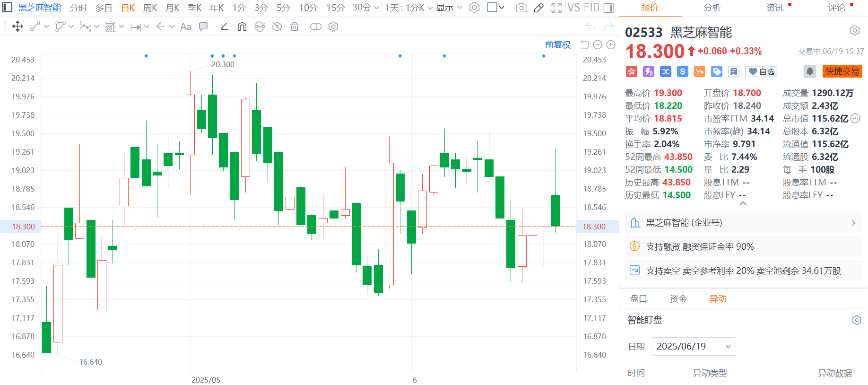Toggle hide all drawings eye icon
This screenshot has height=385, width=868.
point(277,27)
